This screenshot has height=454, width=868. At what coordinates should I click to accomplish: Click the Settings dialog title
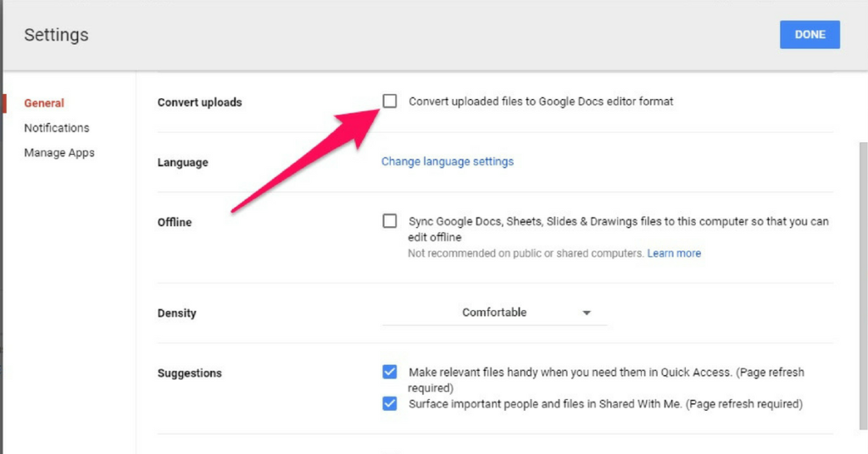(56, 34)
